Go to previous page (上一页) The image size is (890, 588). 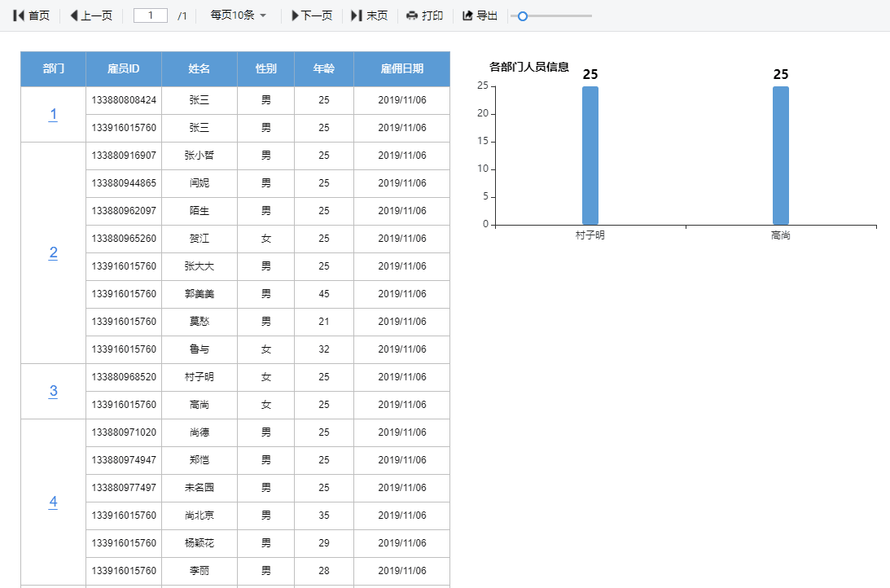[x=91, y=15]
